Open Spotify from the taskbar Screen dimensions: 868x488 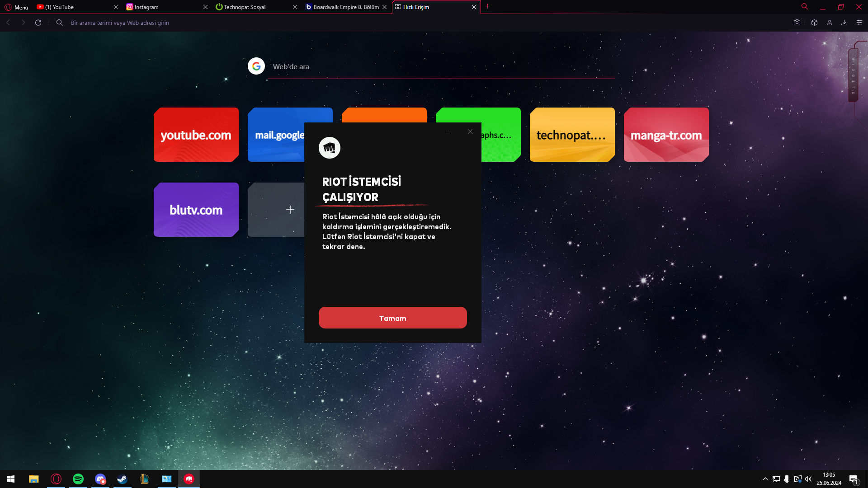click(78, 479)
